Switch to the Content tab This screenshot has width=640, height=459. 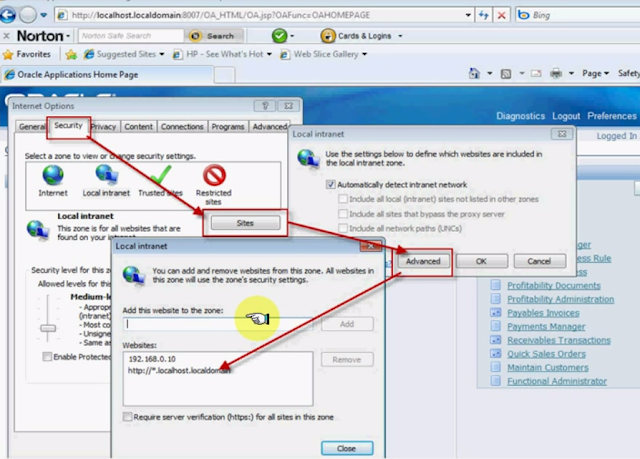coord(138,127)
